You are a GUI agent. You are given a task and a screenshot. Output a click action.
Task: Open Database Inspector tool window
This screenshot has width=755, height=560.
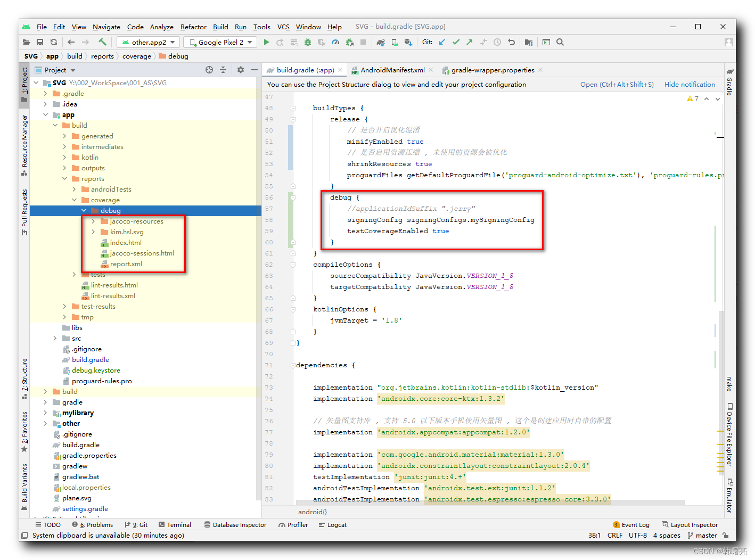pyautogui.click(x=235, y=525)
